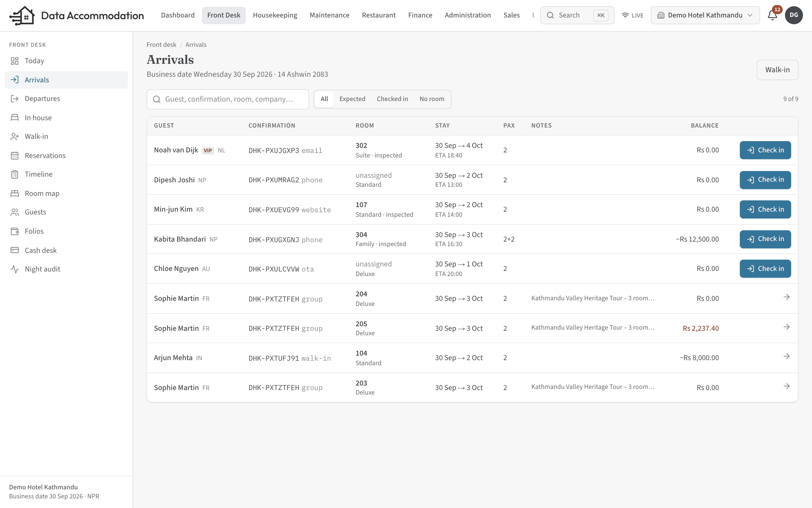Image resolution: width=812 pixels, height=508 pixels.
Task: Focus the guest and confirmation search field
Action: click(228, 99)
